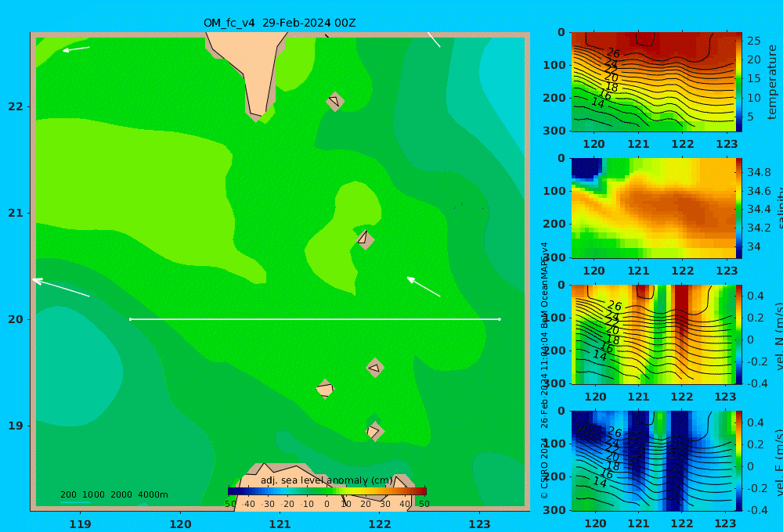The width and height of the screenshot is (783, 532).
Task: Click the island near 18.9N 121.95E
Action: point(374,431)
